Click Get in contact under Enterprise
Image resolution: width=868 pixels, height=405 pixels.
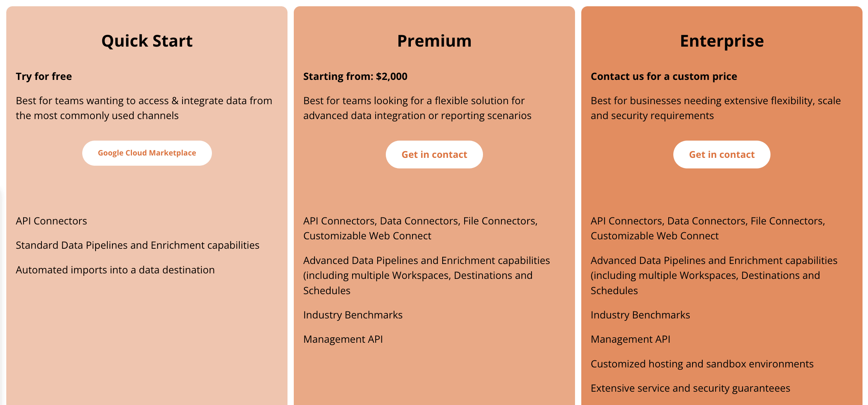[722, 155]
